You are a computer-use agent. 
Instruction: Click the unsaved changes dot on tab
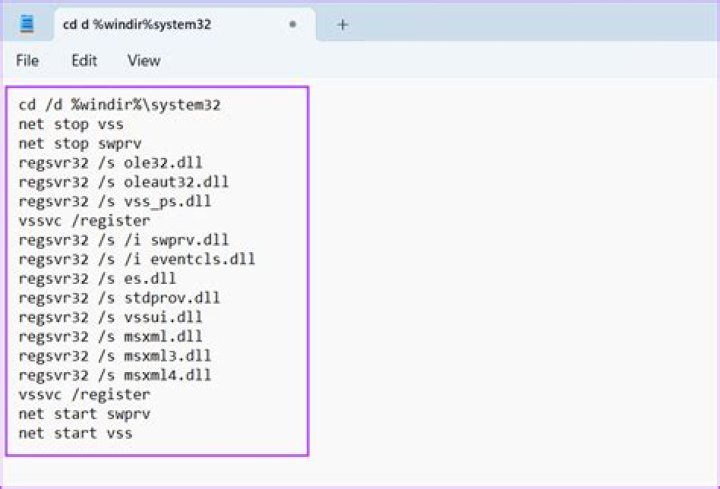pyautogui.click(x=292, y=24)
